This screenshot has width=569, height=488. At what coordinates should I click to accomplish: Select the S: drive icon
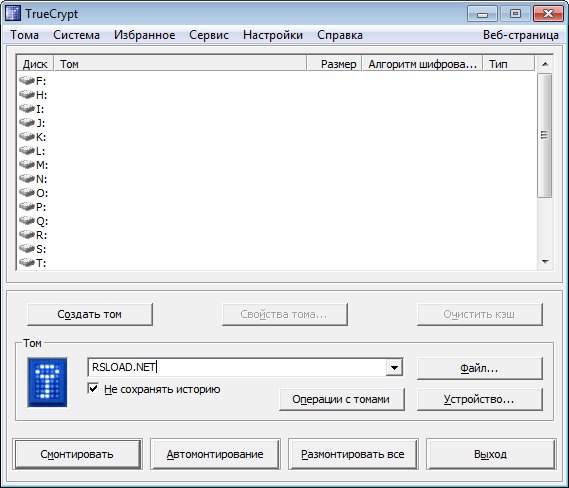(27, 249)
